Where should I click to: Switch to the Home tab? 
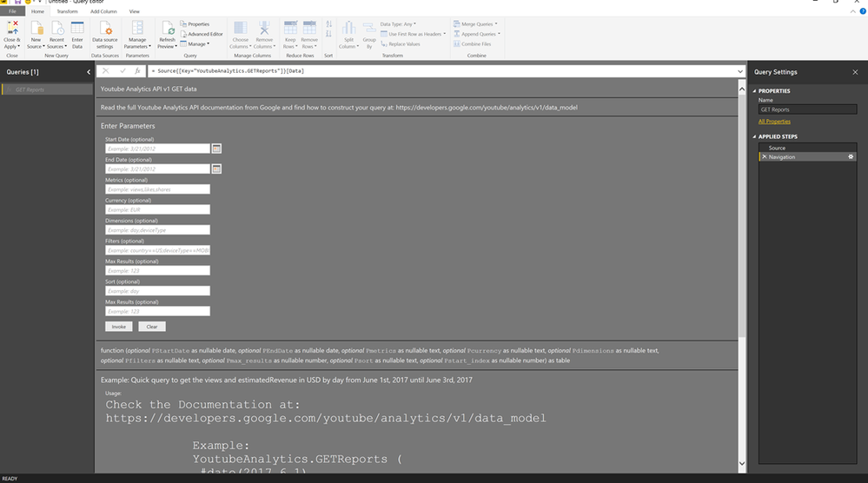(37, 11)
